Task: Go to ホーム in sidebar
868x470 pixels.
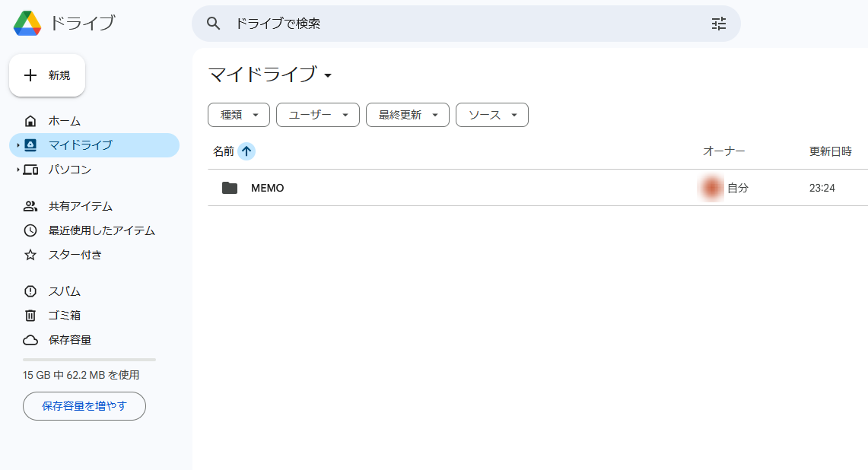Action: [64, 121]
